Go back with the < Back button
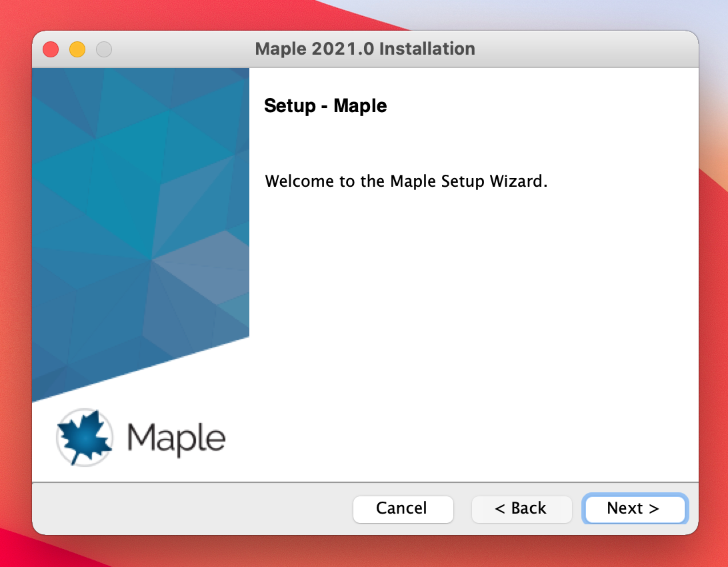This screenshot has width=728, height=567. tap(521, 509)
